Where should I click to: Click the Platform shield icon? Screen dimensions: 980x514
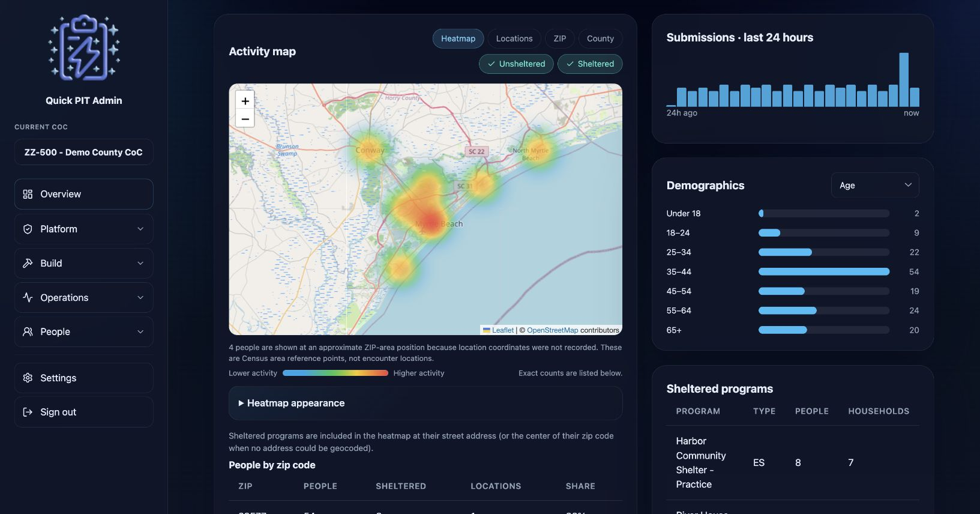(x=28, y=229)
